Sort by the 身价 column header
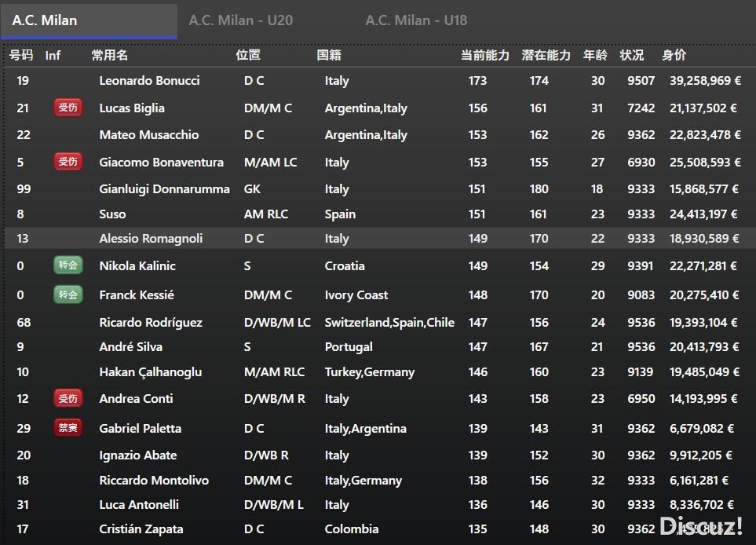Image resolution: width=756 pixels, height=545 pixels. 674,55
